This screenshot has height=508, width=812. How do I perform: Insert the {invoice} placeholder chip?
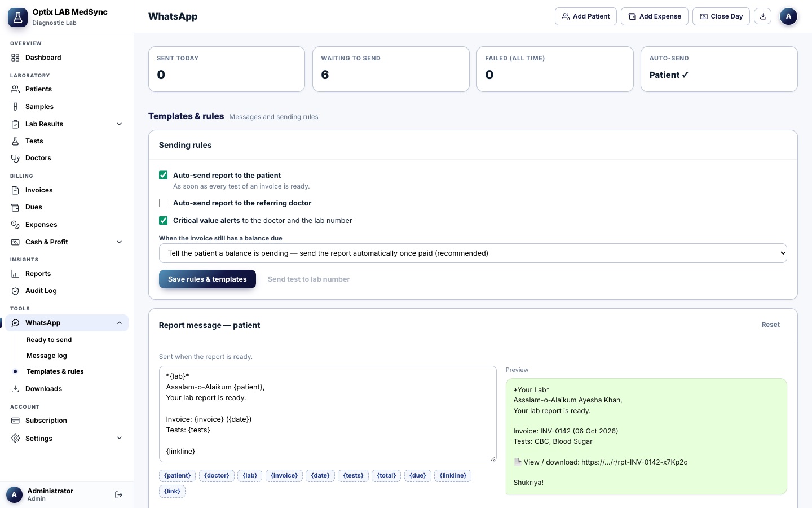tap(284, 476)
